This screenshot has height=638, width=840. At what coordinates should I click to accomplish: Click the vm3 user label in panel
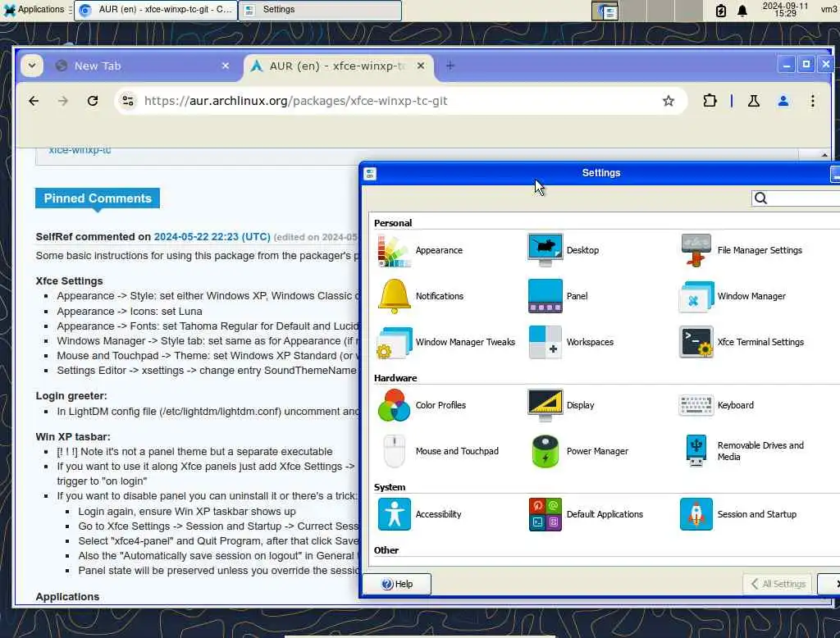829,10
